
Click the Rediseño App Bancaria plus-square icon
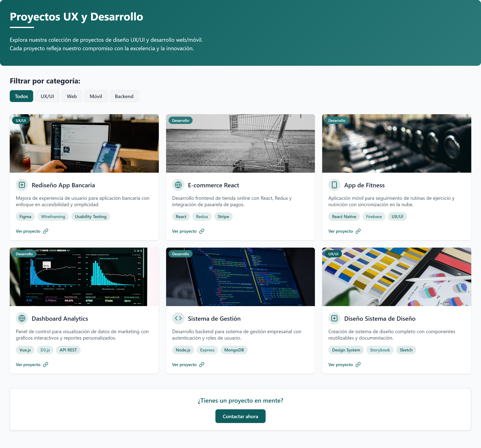click(22, 185)
